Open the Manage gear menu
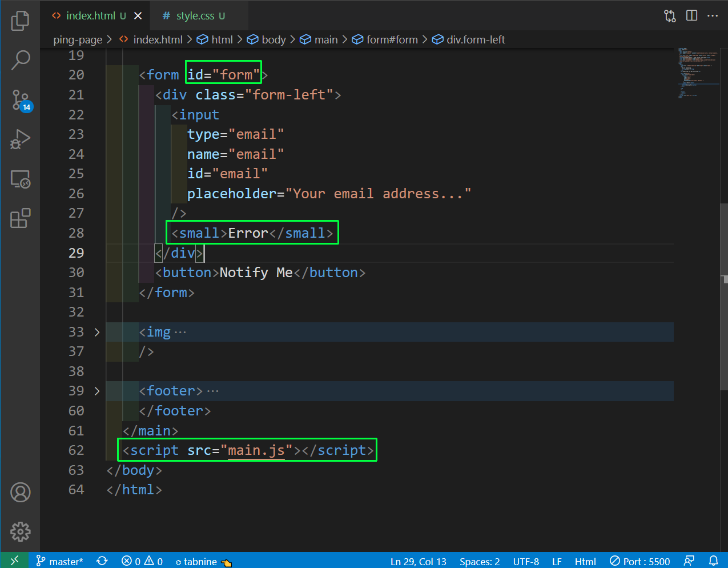Viewport: 728px width, 568px height. [20, 531]
